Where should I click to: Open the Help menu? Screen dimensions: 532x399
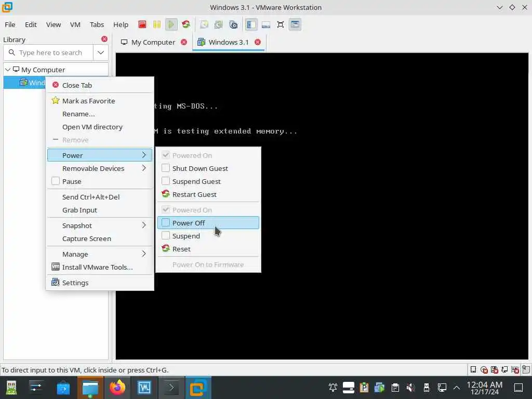click(121, 24)
